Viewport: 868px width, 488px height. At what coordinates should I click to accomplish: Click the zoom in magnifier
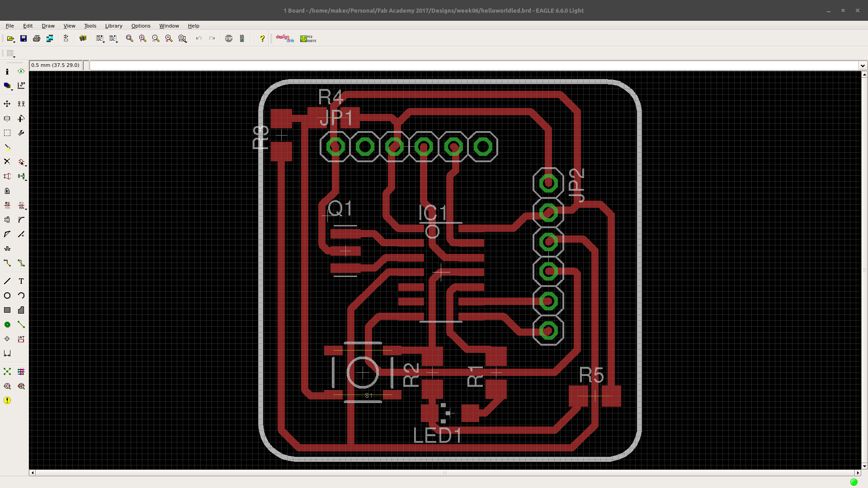[x=143, y=39]
